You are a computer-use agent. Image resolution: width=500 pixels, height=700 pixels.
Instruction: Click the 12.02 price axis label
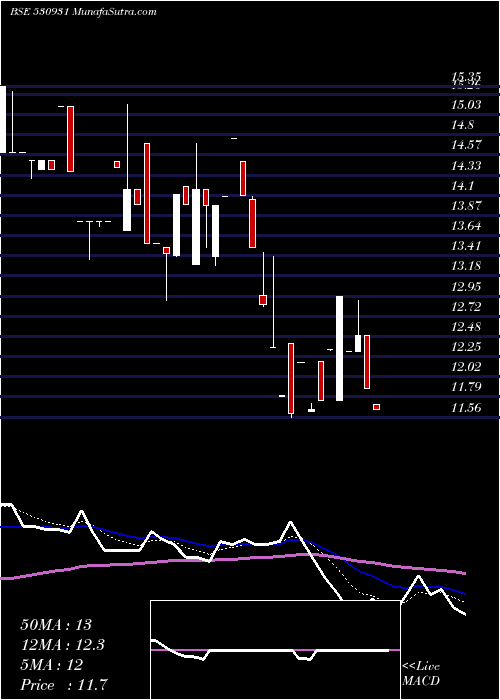pos(466,367)
